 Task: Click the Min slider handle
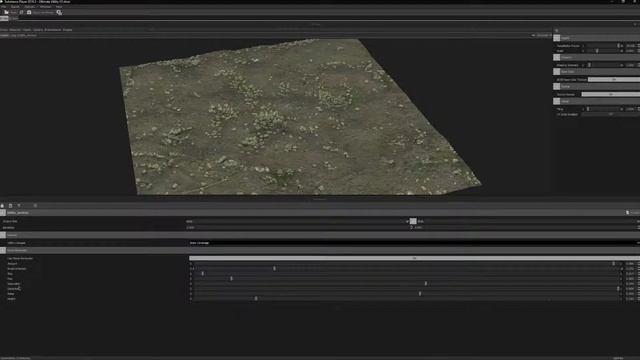[202, 273]
